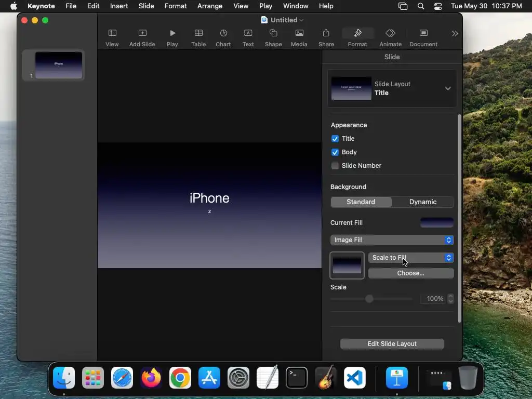Screen dimensions: 532x399
Task: Open the Trash from the Dock
Action: click(x=468, y=378)
